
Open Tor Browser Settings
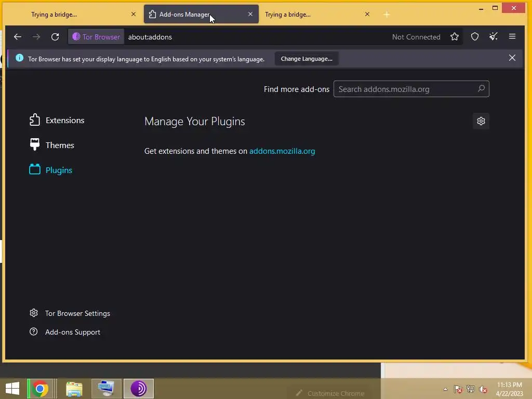click(x=70, y=313)
